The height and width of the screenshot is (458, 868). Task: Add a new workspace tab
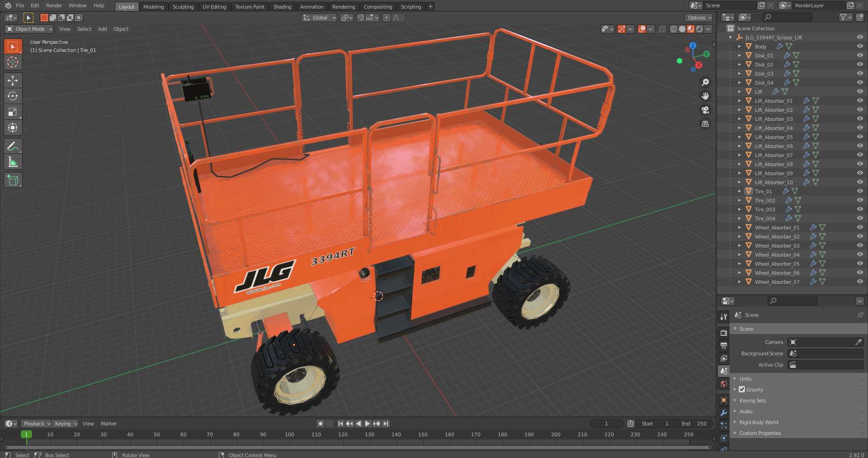(430, 7)
